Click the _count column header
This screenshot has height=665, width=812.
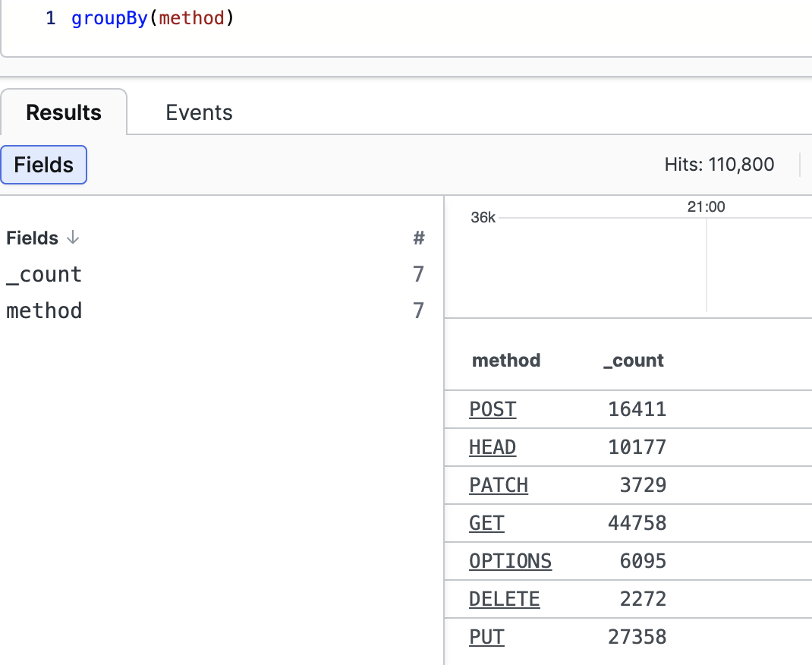tap(633, 361)
